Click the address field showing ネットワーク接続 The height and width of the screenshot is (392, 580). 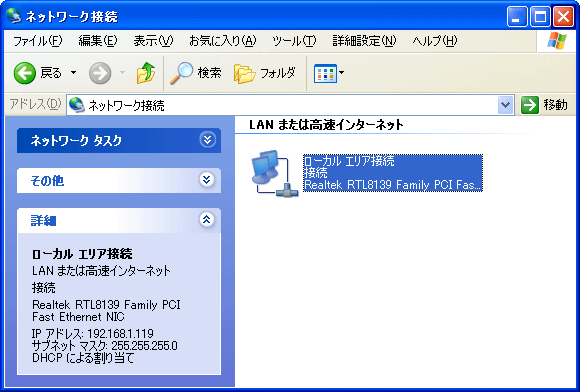(282, 105)
